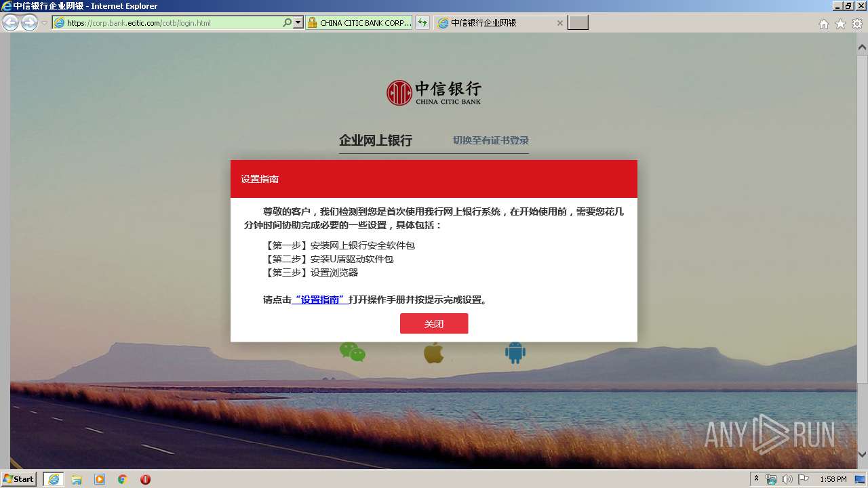Click the refresh page icon

point(422,23)
